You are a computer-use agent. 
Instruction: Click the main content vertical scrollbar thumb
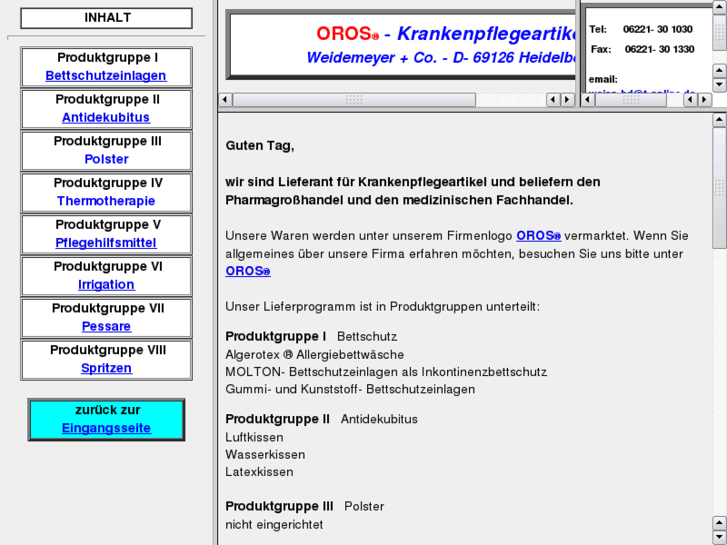[x=719, y=188]
